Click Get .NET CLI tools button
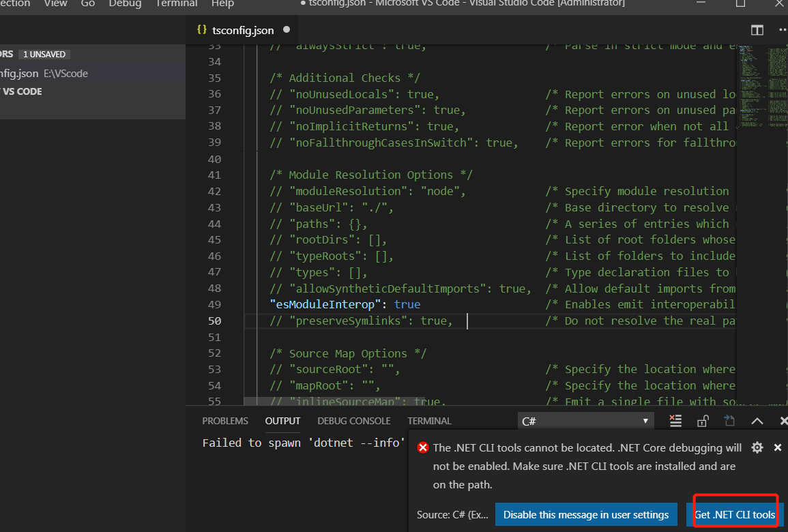788x532 pixels. click(x=734, y=514)
